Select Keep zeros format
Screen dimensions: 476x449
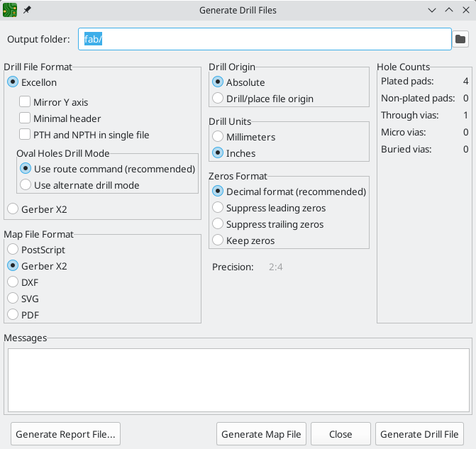tap(243, 240)
